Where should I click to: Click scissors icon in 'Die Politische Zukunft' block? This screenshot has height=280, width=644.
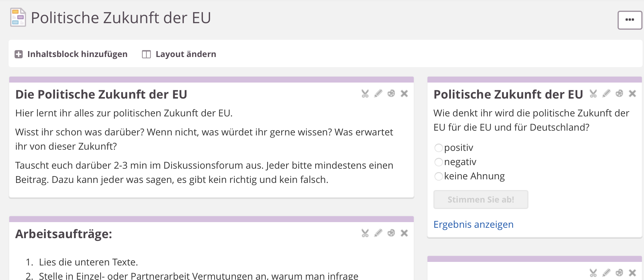[x=365, y=94]
